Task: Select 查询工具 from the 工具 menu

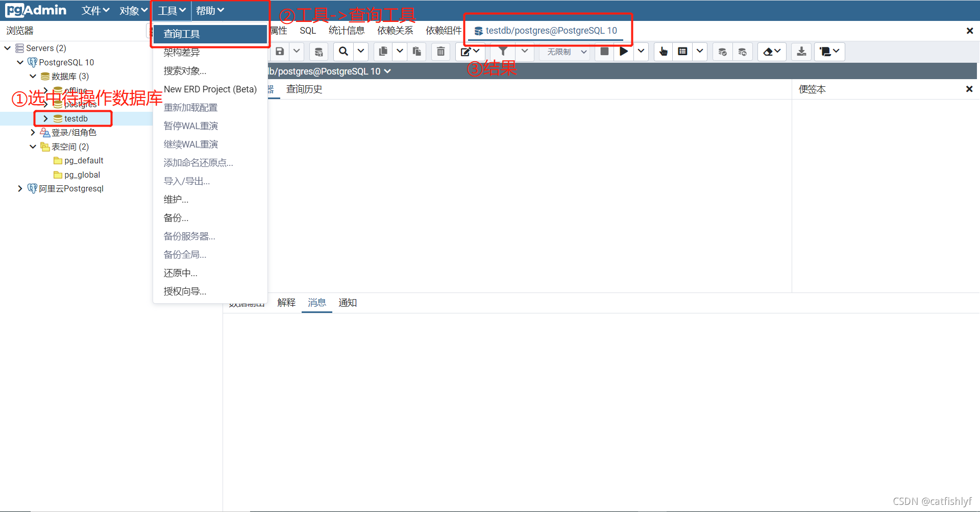Action: click(x=181, y=34)
